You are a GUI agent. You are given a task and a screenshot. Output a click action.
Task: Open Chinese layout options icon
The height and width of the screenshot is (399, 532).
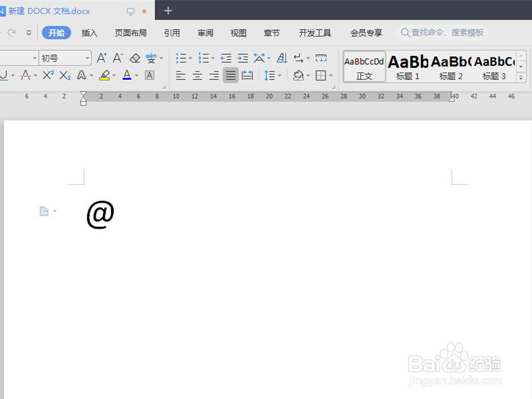tap(259, 58)
